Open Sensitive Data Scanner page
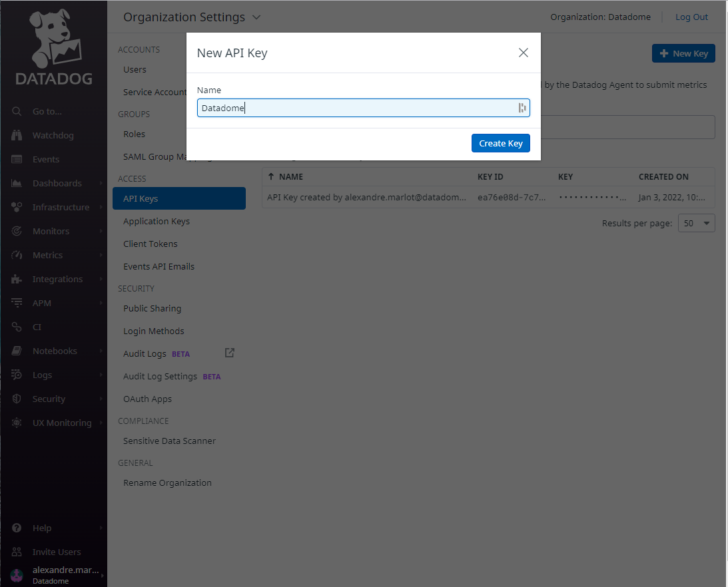 (x=169, y=441)
